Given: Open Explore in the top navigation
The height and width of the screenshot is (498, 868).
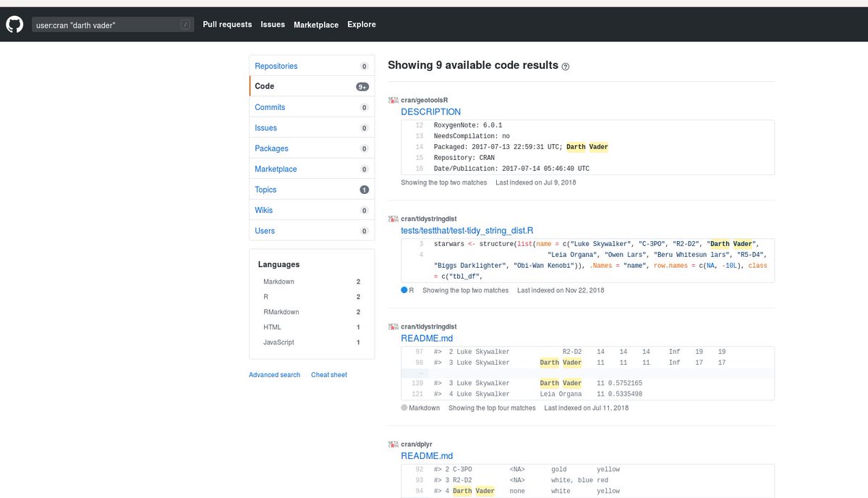Looking at the screenshot, I should coord(362,25).
